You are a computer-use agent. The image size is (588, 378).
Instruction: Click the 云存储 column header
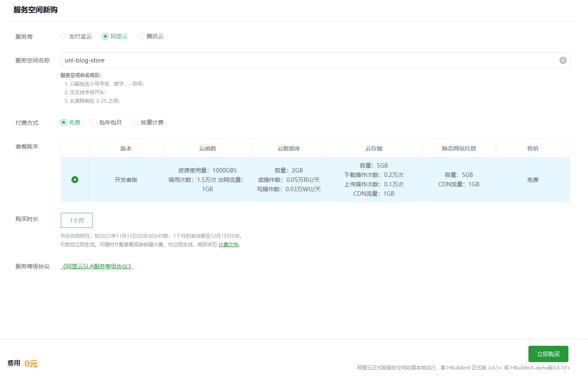[374, 148]
